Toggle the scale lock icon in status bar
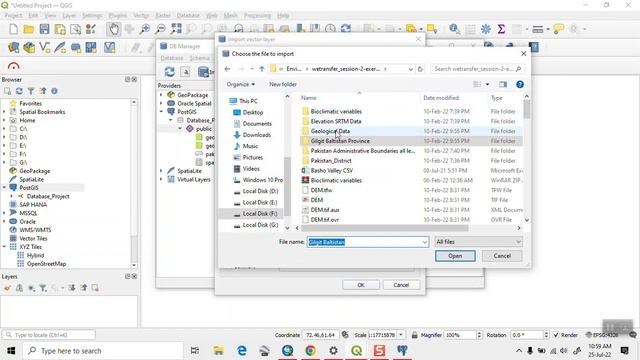 tap(414, 335)
